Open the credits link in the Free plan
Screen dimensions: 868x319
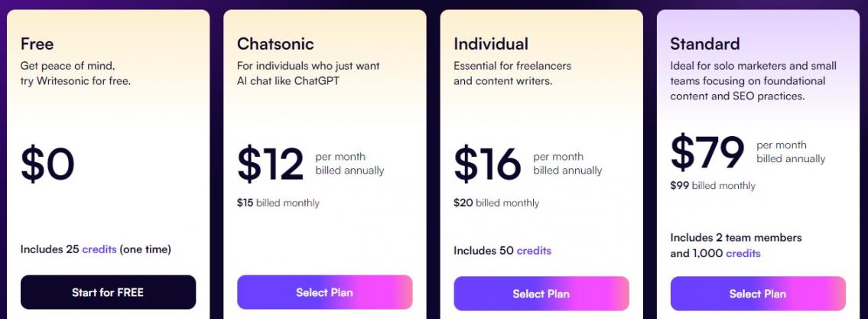click(x=99, y=249)
